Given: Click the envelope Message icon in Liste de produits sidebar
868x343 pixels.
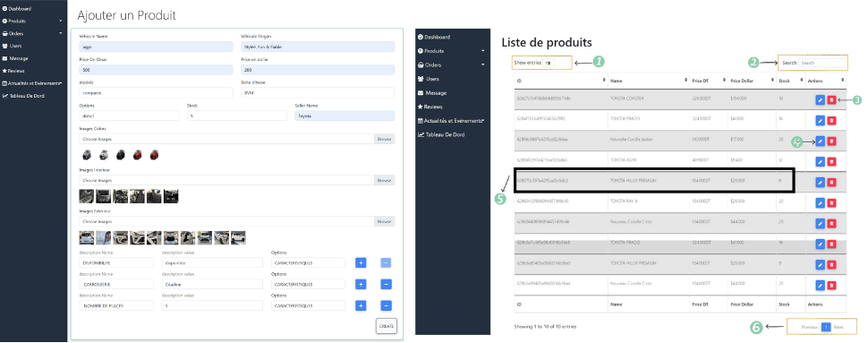Looking at the screenshot, I should [421, 92].
